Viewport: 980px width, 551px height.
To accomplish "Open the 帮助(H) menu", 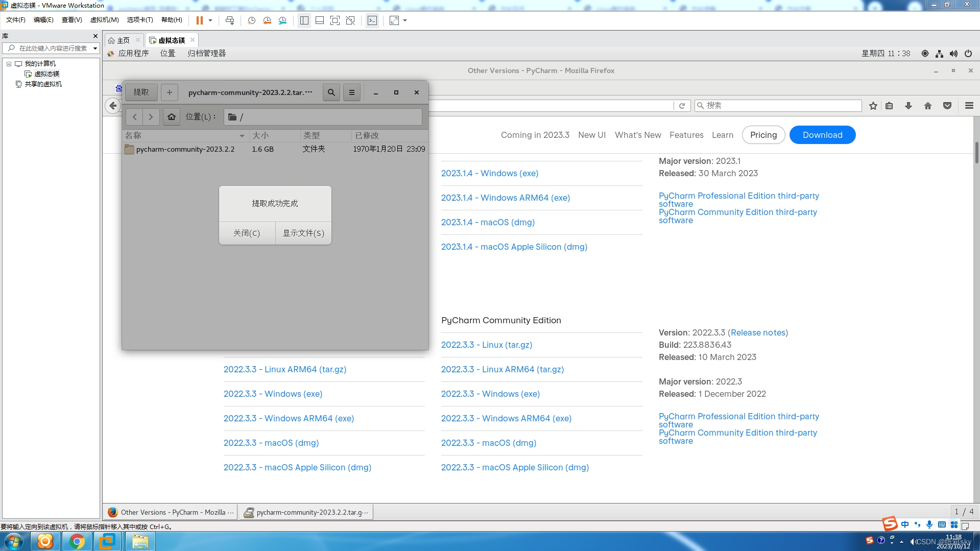I will [172, 20].
